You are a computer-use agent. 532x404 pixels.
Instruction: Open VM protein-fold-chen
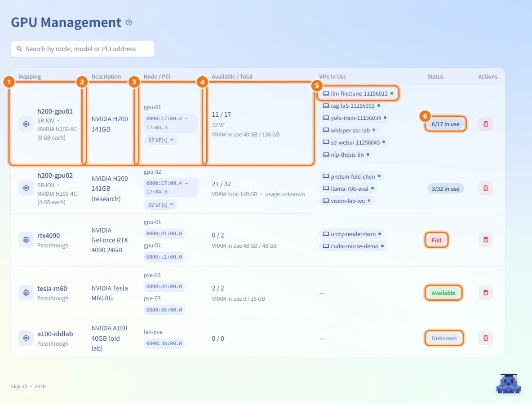[351, 176]
